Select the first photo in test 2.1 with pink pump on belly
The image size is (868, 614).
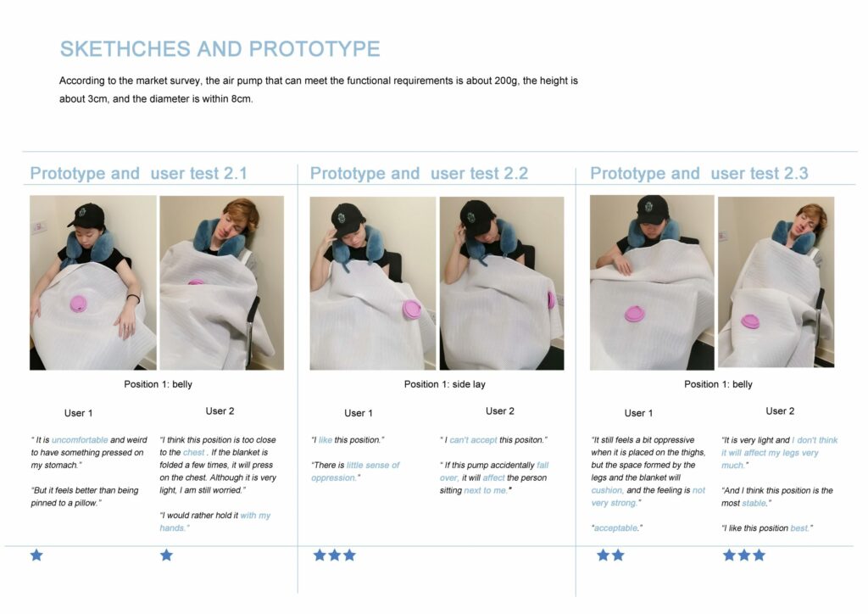click(x=93, y=283)
